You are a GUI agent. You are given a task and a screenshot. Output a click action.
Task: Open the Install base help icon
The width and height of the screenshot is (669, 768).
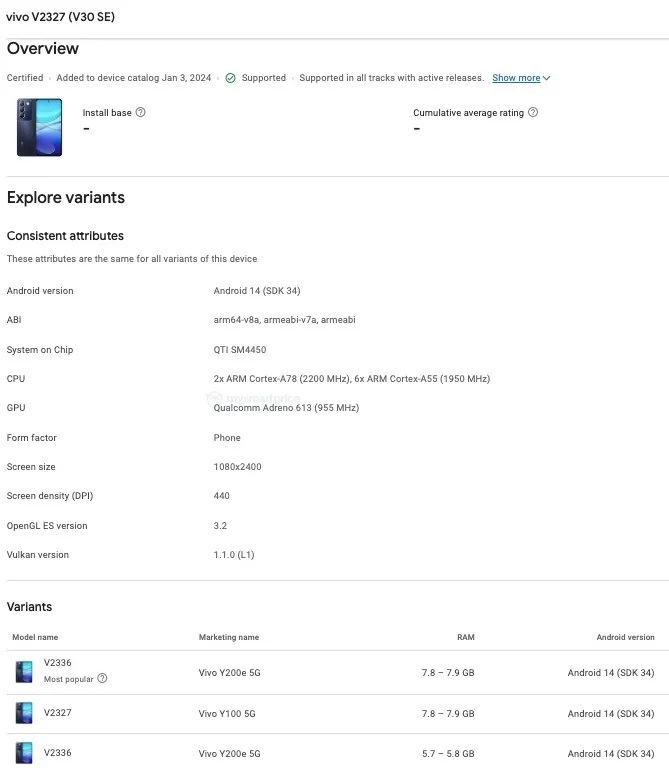click(x=141, y=112)
